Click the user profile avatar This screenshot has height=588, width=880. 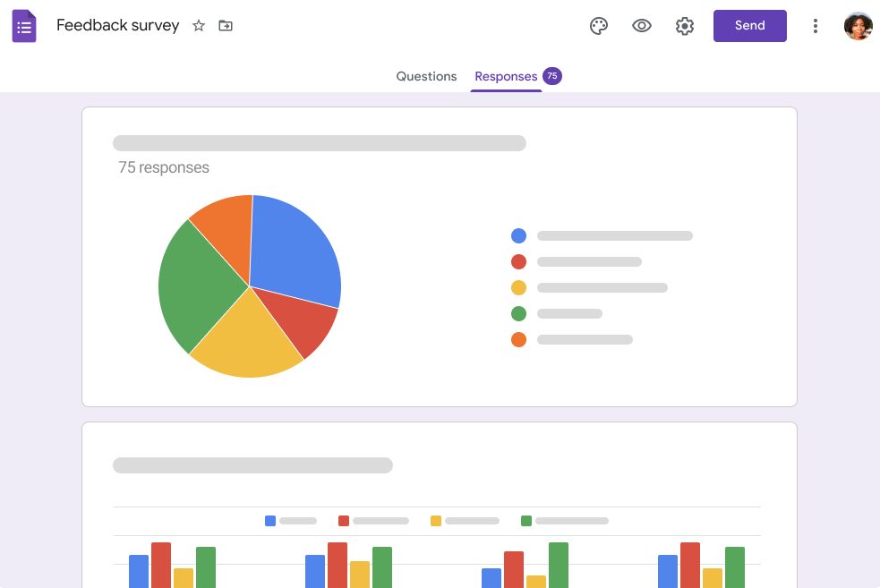(x=859, y=26)
